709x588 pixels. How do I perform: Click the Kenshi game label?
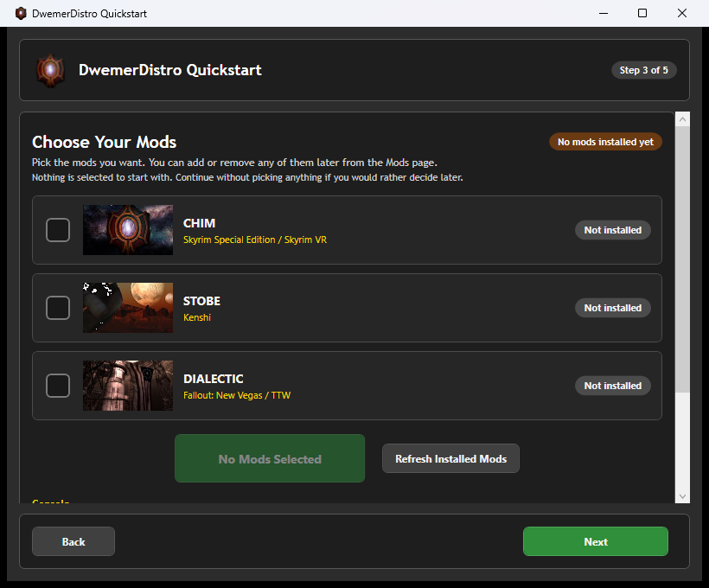[x=197, y=317]
